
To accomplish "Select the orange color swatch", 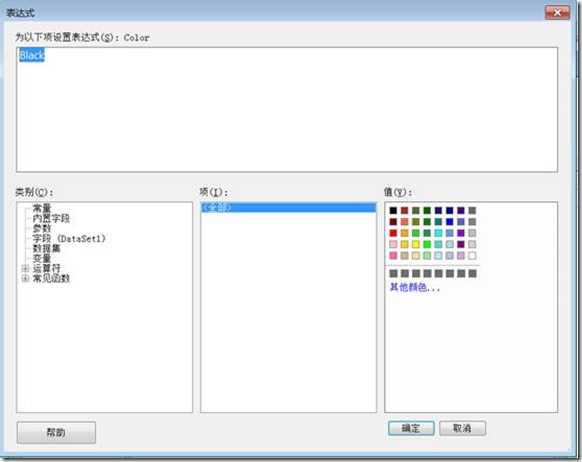I will pos(405,233).
